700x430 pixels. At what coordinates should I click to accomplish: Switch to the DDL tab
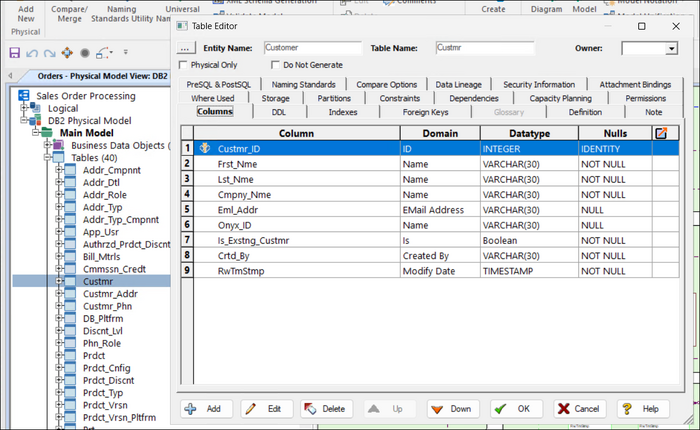coord(279,112)
